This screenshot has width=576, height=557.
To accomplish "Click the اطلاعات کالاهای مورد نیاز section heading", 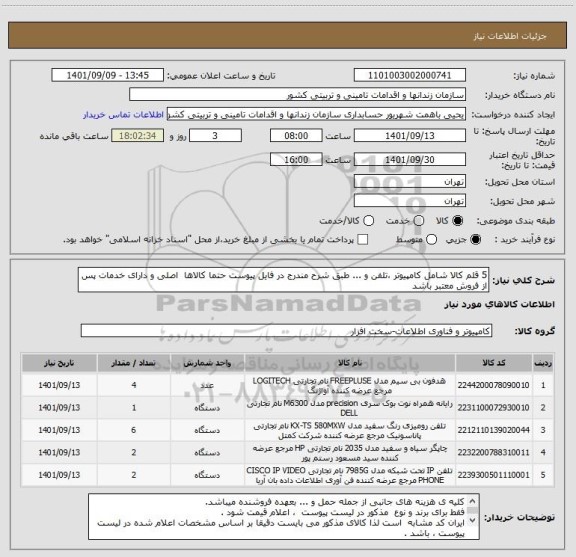I will [x=499, y=304].
